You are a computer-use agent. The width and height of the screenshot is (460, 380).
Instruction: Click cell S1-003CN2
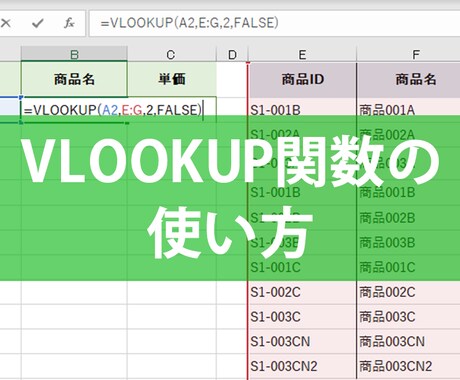click(302, 366)
